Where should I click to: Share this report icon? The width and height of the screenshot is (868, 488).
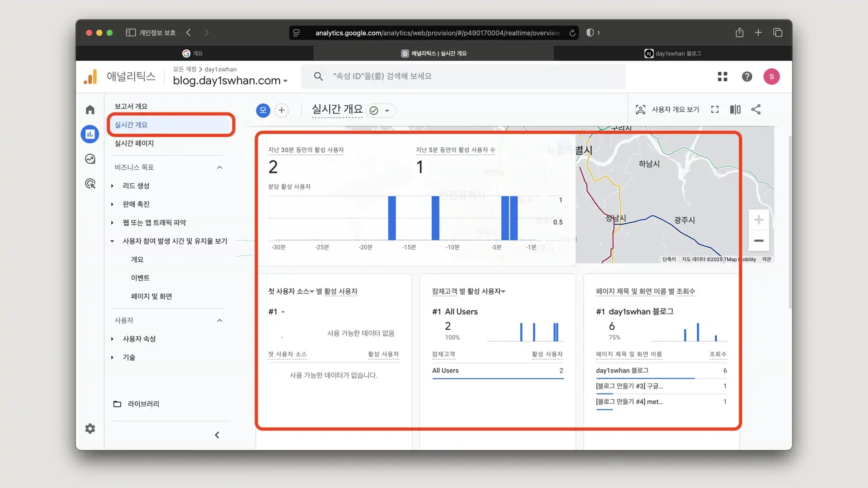coord(756,109)
